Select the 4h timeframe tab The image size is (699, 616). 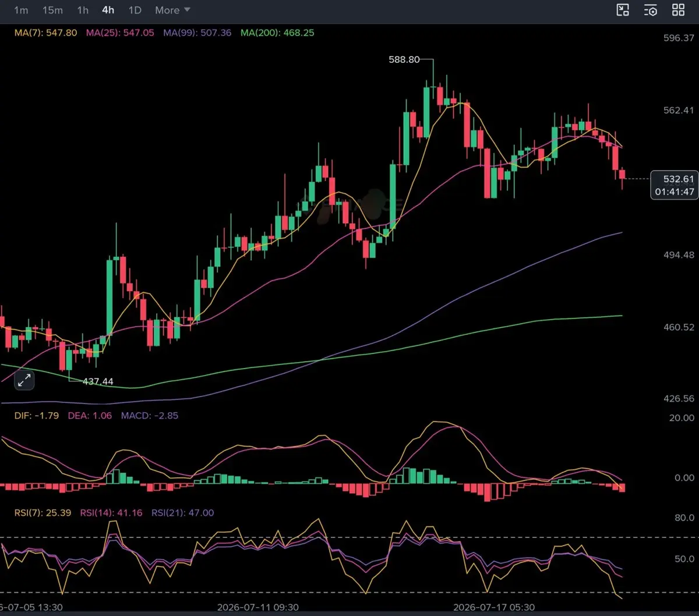point(108,10)
